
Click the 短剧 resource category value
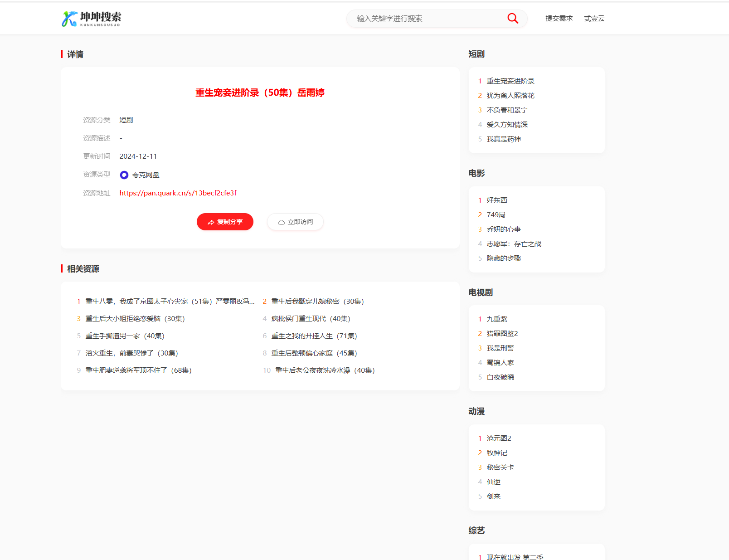point(126,120)
